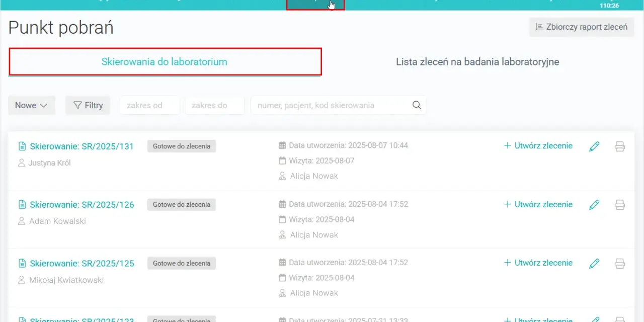Switch to Lista zleceń na badania laboratoryjne tab
Screen dimensions: 644x322
point(477,62)
